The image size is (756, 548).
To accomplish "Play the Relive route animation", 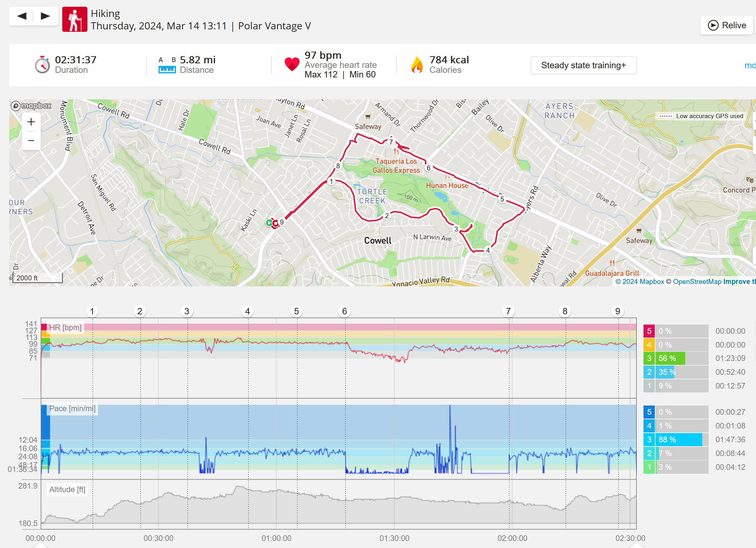I will (x=727, y=25).
